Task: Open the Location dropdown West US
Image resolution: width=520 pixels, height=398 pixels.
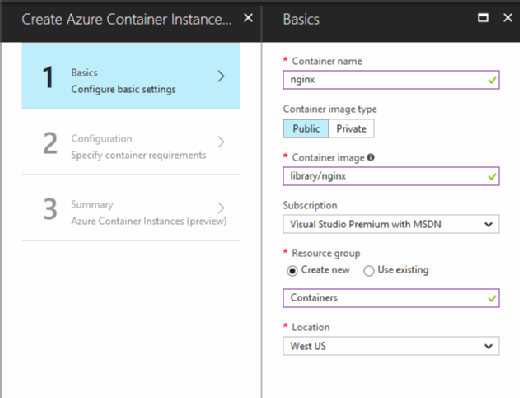Action: [x=391, y=346]
